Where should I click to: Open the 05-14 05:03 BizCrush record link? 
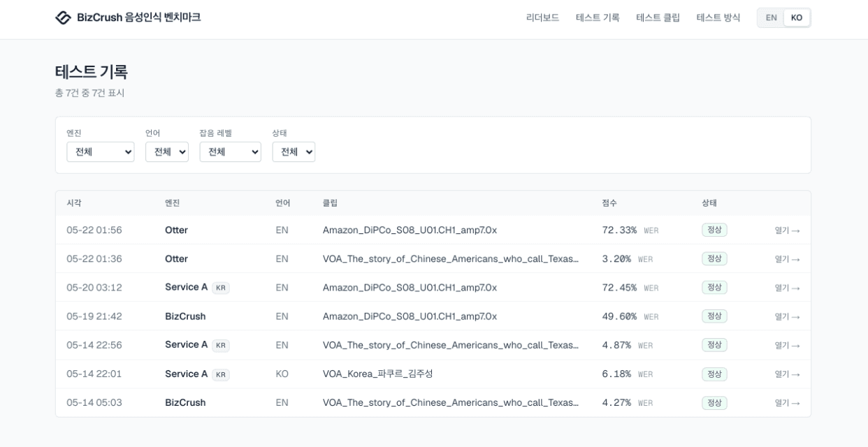pyautogui.click(x=787, y=403)
